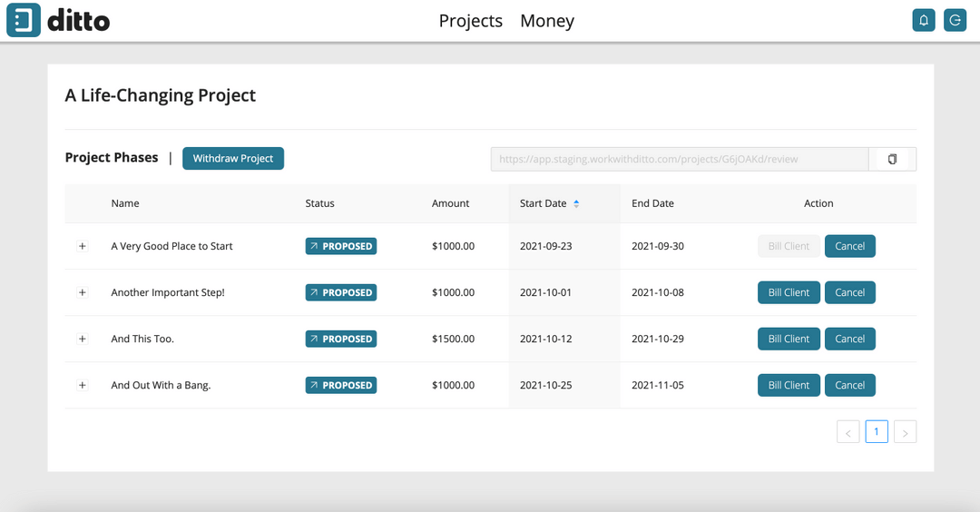Open the Money menu

[547, 21]
